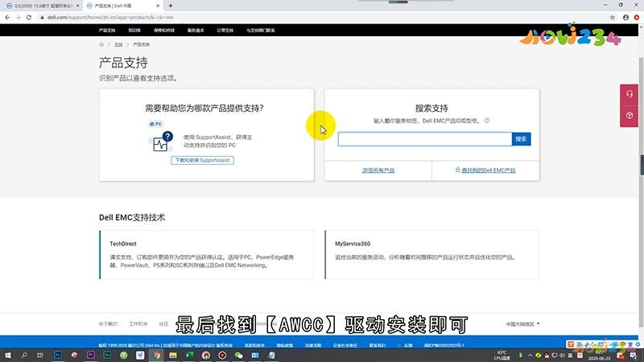
Task: Click the 支持 breadcrumb link
Action: click(118, 44)
